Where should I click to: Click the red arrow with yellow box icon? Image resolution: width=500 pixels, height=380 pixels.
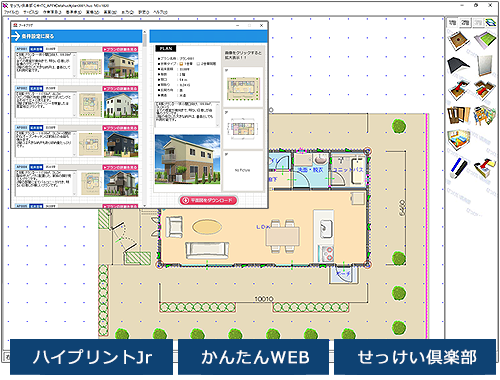click(484, 167)
